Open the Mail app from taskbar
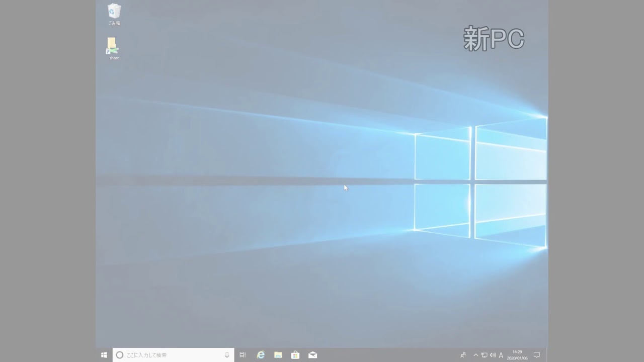 coord(312,355)
